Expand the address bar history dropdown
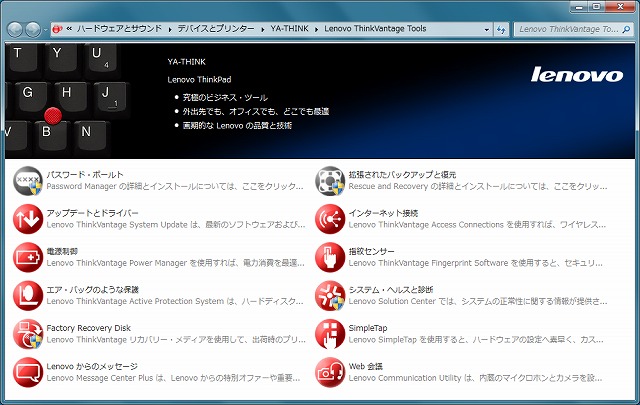Screen dimensions: 640x405 [x=487, y=29]
